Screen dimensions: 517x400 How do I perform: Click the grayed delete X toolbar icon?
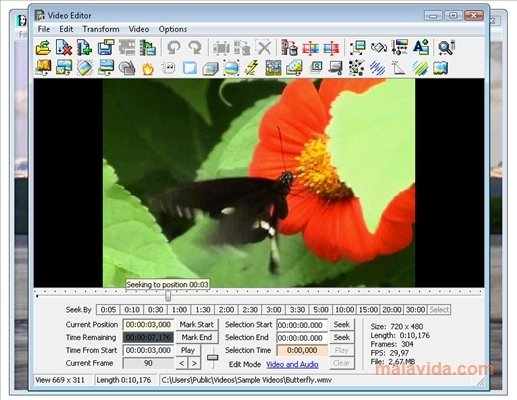coord(264,48)
